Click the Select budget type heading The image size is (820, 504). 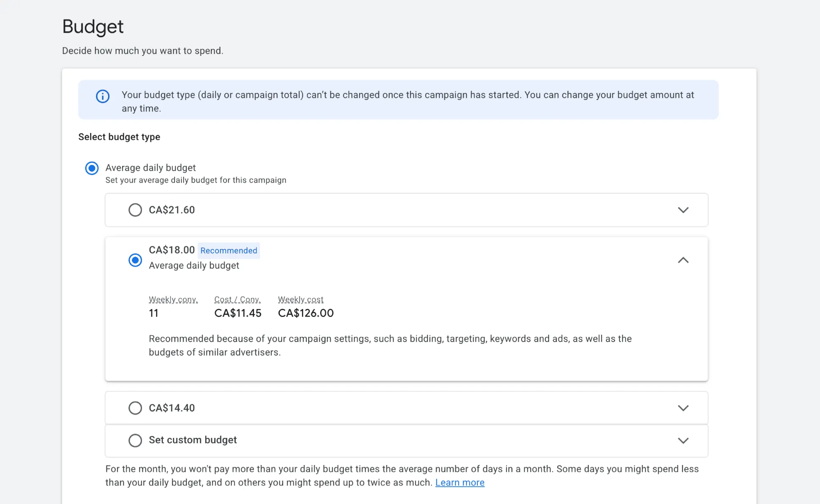point(119,137)
